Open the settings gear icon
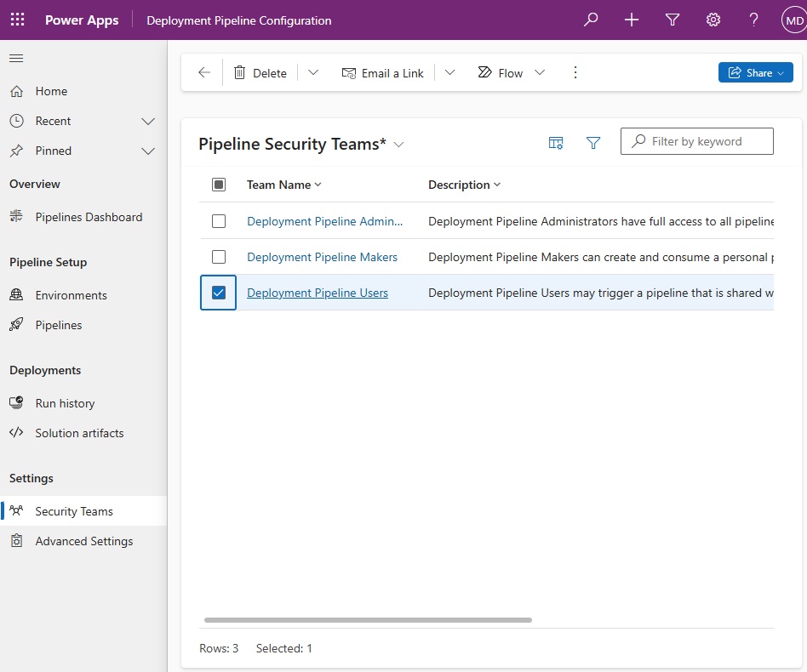 coord(713,20)
